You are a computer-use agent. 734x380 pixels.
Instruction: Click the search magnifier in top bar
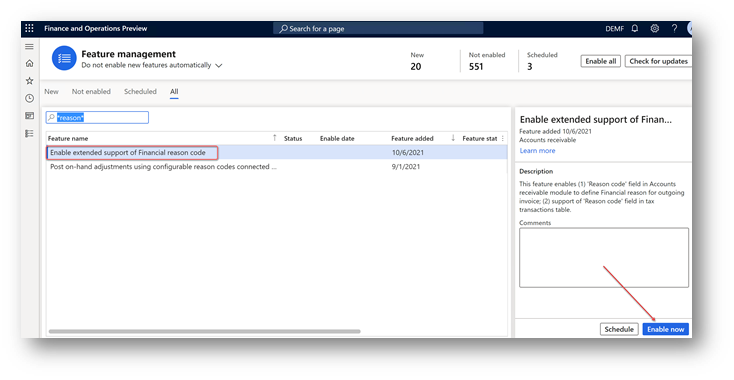click(283, 29)
